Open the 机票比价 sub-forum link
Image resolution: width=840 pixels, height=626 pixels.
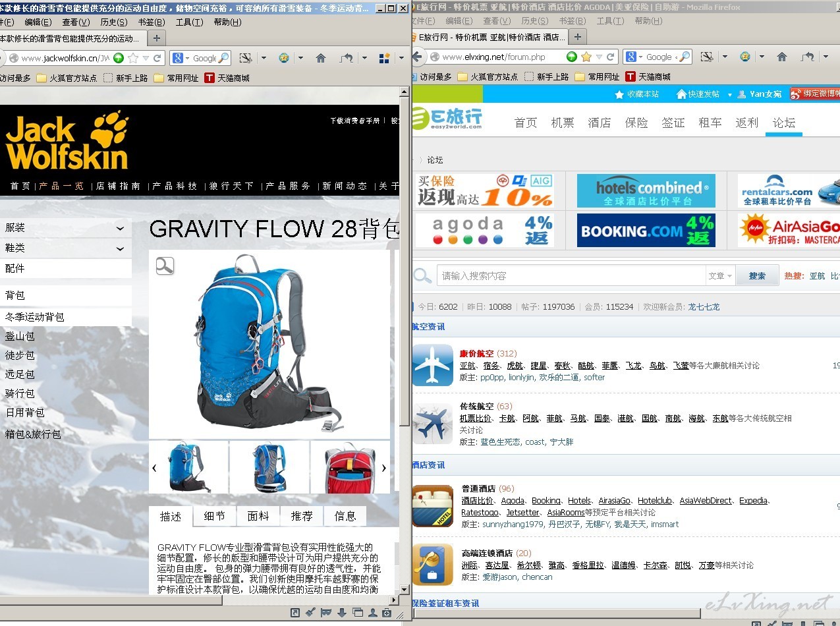[x=476, y=418]
